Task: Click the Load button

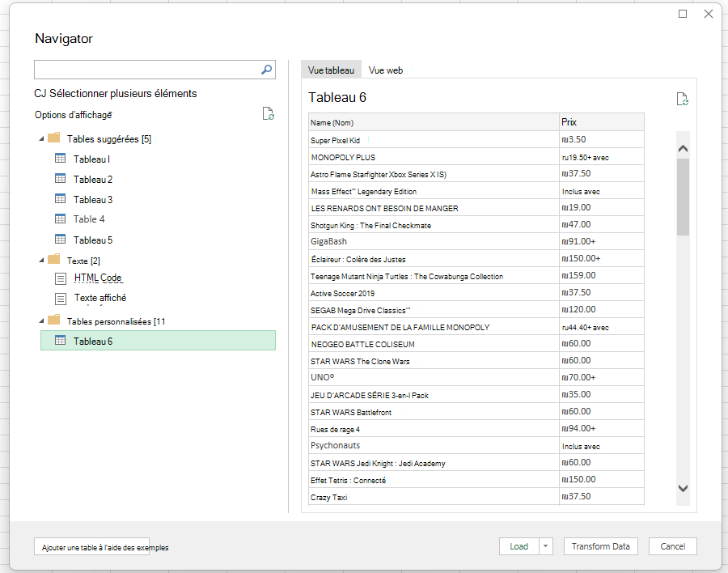Action: (x=519, y=546)
